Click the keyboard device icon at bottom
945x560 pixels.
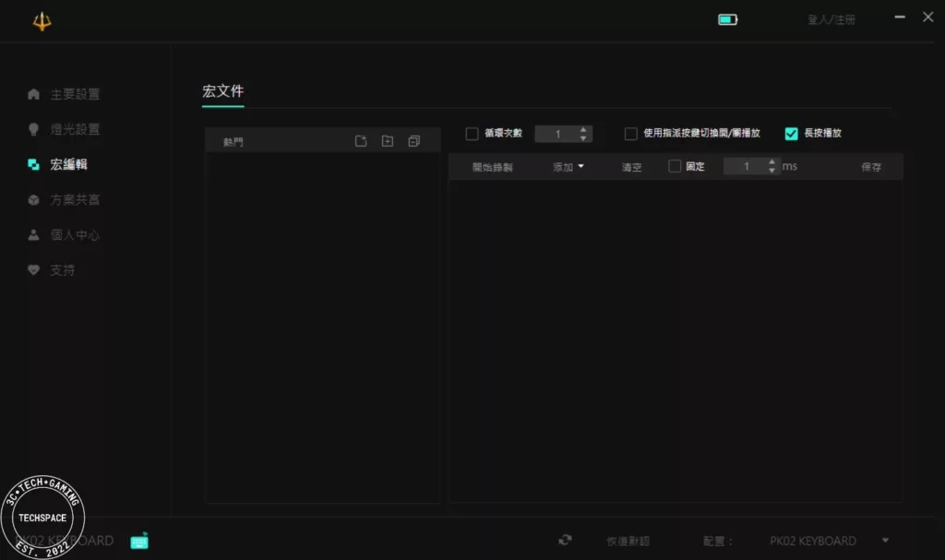pyautogui.click(x=139, y=541)
